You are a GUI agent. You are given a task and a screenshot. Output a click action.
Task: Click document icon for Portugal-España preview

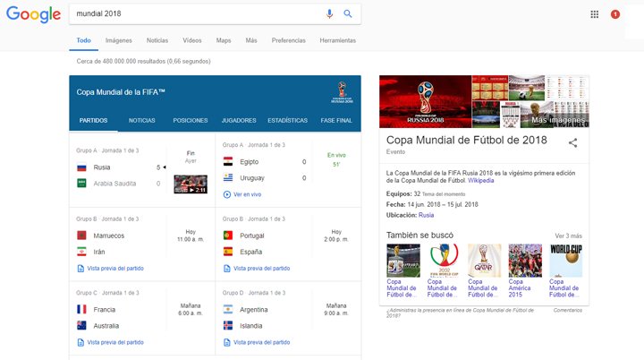[x=226, y=269]
